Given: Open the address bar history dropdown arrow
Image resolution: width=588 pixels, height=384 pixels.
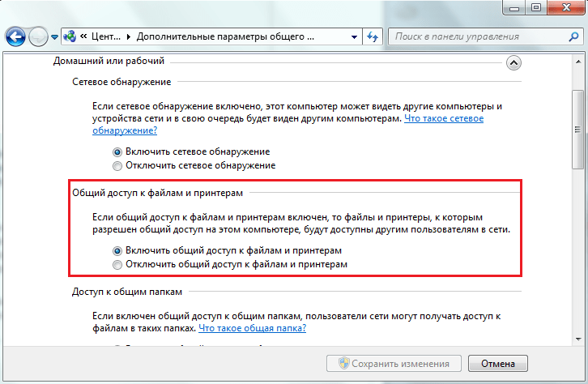Looking at the screenshot, I should coord(354,37).
